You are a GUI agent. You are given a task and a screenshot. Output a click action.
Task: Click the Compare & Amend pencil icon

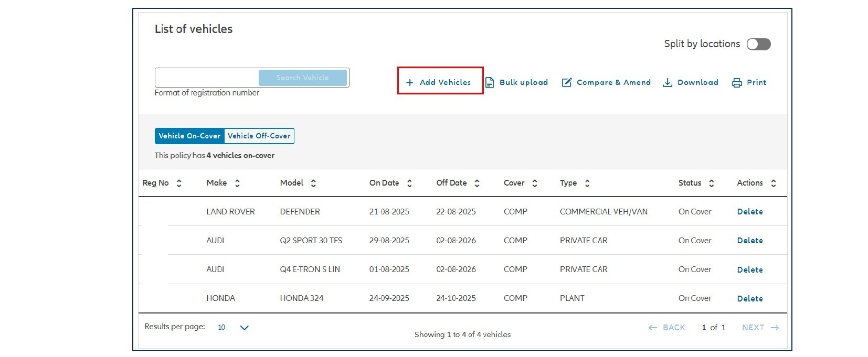click(x=567, y=82)
